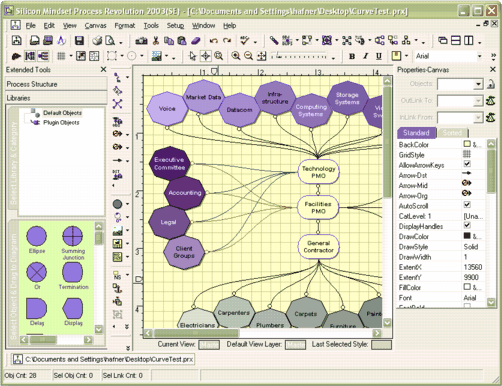This screenshot has width=502, height=386.
Task: Select the Zoom In magnifier tool
Action: click(x=236, y=56)
